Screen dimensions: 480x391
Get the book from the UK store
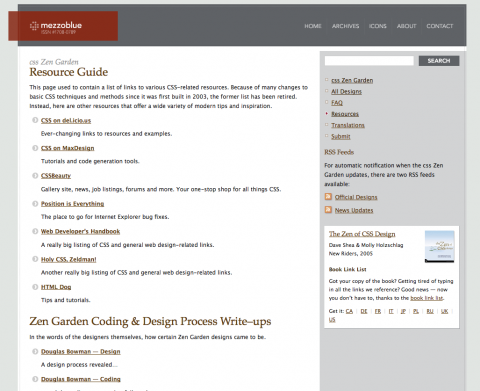pyautogui.click(x=444, y=311)
